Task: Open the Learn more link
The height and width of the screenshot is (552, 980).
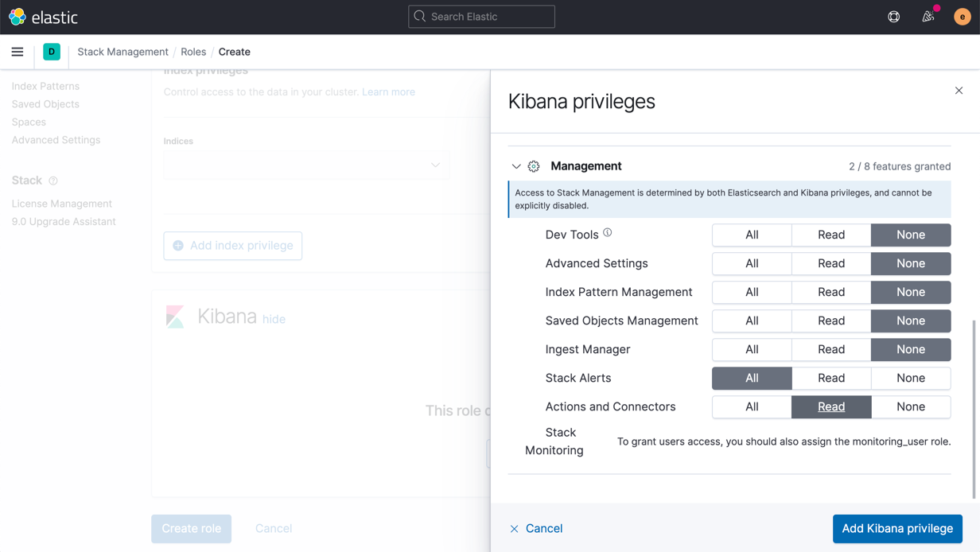Action: [x=388, y=92]
